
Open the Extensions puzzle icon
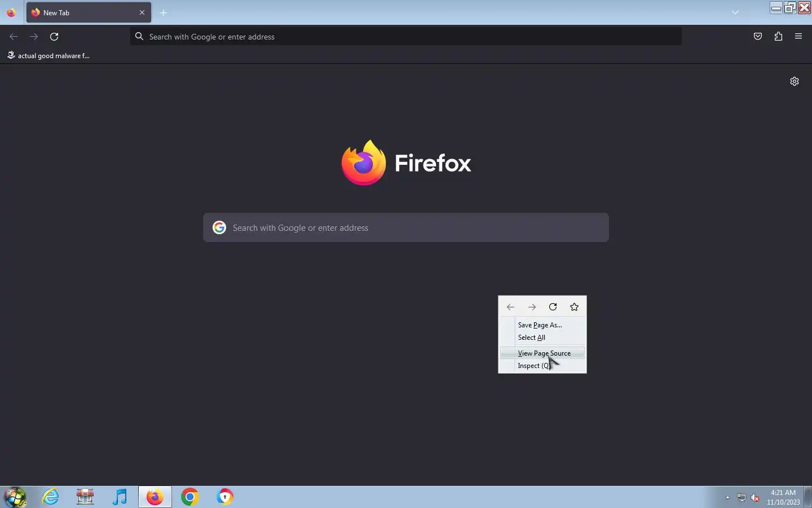pyautogui.click(x=778, y=37)
